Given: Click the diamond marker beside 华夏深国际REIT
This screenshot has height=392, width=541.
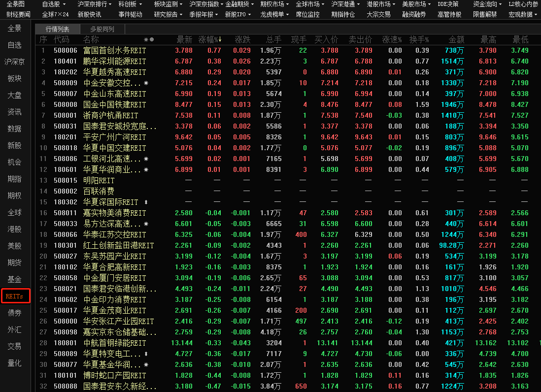Looking at the screenshot, I should (x=146, y=202).
